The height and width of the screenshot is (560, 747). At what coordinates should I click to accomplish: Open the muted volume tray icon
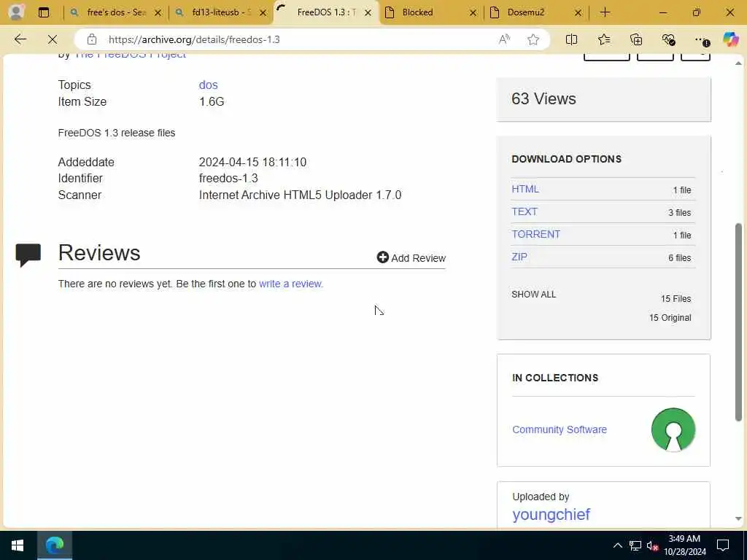tap(653, 545)
